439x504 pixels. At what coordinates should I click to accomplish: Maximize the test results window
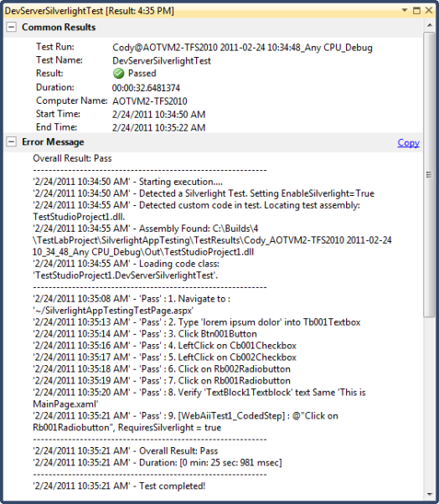click(x=416, y=11)
